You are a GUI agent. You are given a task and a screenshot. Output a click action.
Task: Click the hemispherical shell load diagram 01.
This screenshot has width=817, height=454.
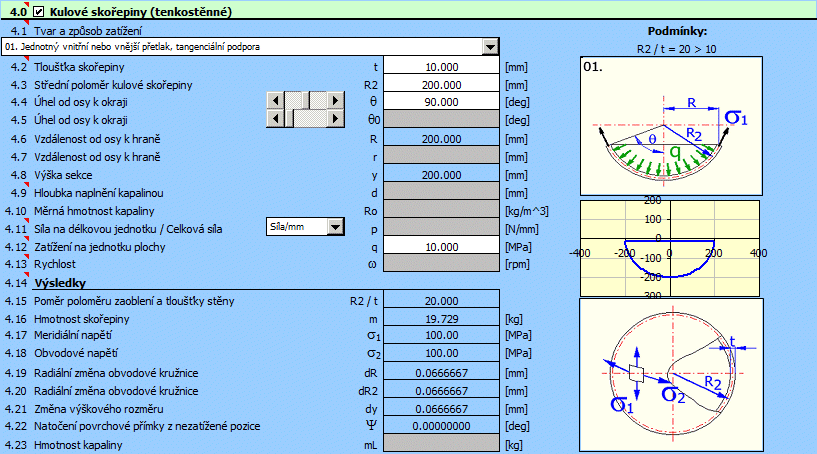pyautogui.click(x=671, y=126)
